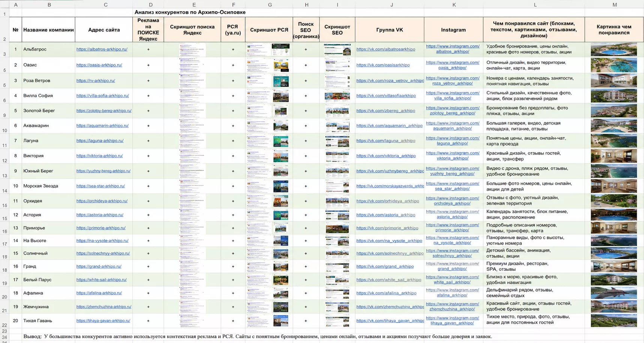644x343 pixels.
Task: Open the villa-sofia-arkhipo.ru link
Action: (103, 95)
